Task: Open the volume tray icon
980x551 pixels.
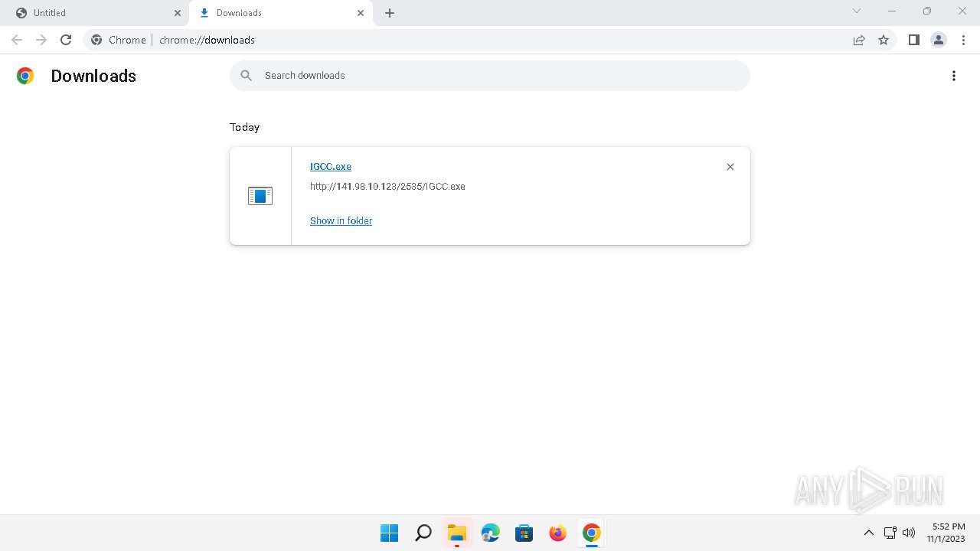Action: coord(909,533)
